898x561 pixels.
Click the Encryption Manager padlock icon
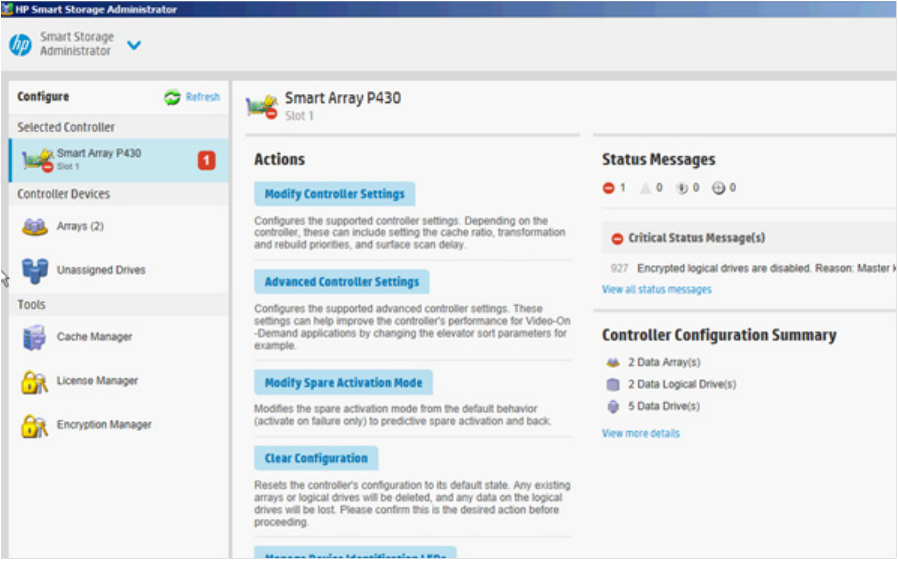pos(34,425)
